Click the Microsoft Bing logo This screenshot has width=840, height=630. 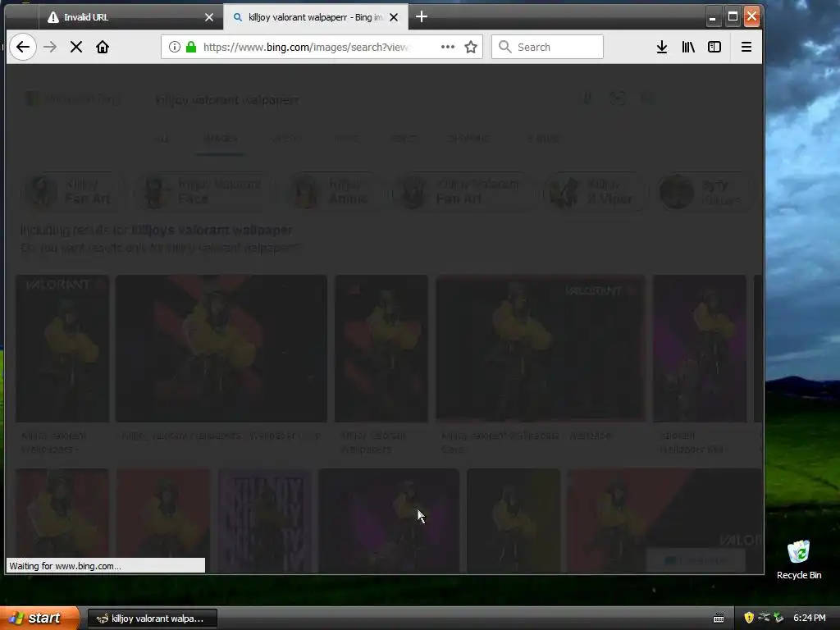(74, 99)
